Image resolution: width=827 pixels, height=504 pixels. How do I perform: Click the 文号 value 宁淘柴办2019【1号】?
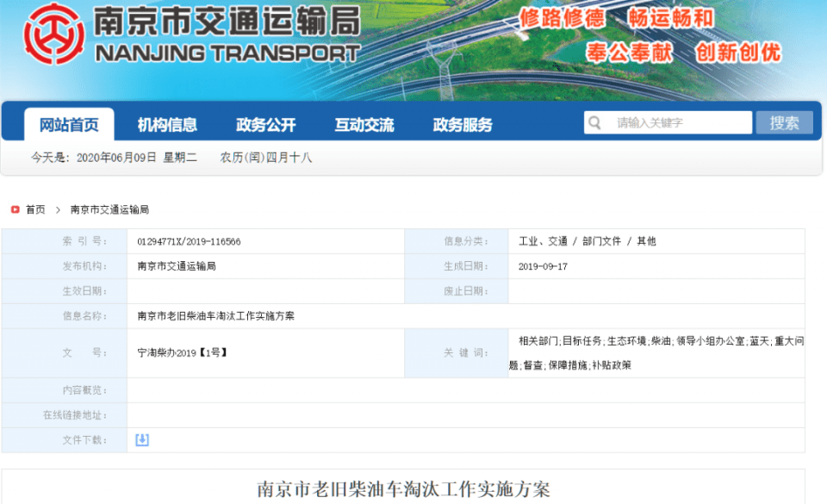point(183,352)
